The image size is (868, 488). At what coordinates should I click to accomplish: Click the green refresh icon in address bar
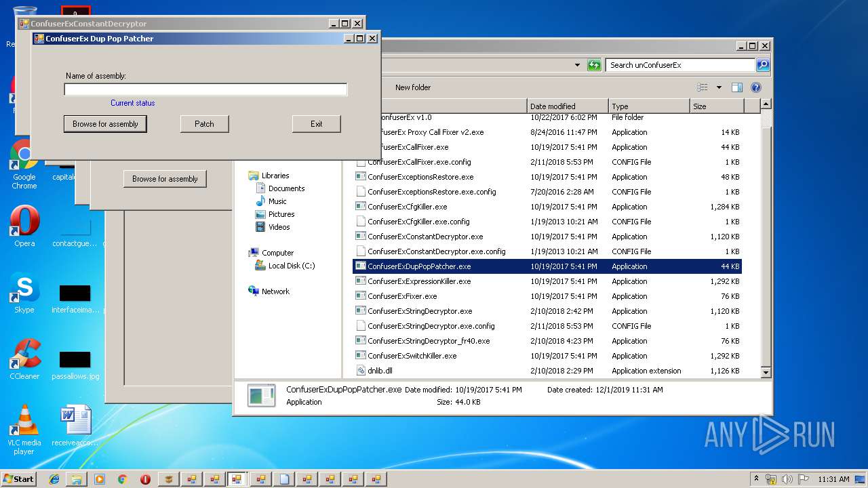click(x=594, y=65)
